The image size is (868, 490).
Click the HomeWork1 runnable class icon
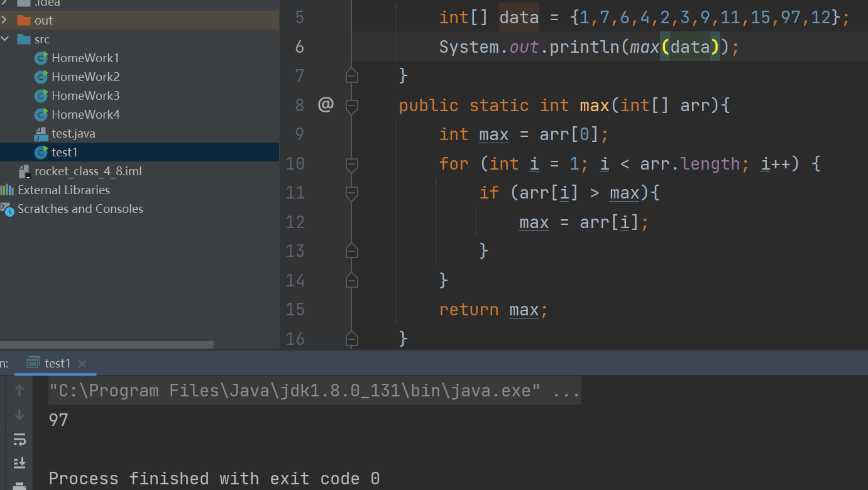point(41,58)
